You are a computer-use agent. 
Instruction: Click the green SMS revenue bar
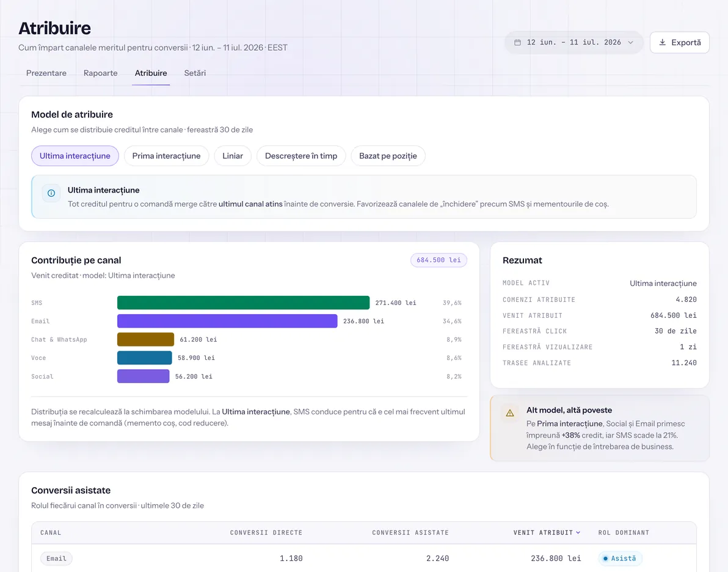(243, 302)
